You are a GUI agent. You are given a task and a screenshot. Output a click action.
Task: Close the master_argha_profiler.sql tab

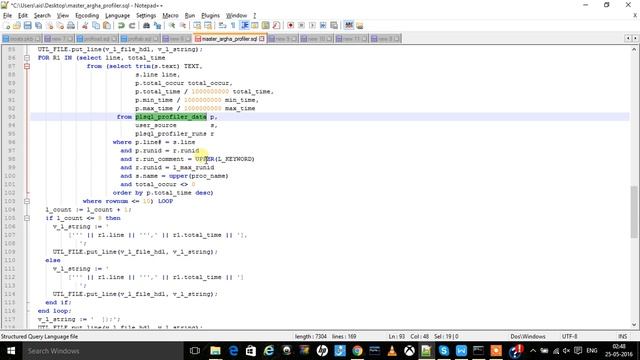[262, 39]
